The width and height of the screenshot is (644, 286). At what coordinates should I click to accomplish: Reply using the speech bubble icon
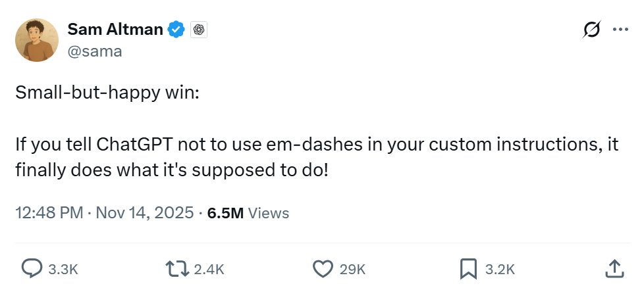pos(32,268)
